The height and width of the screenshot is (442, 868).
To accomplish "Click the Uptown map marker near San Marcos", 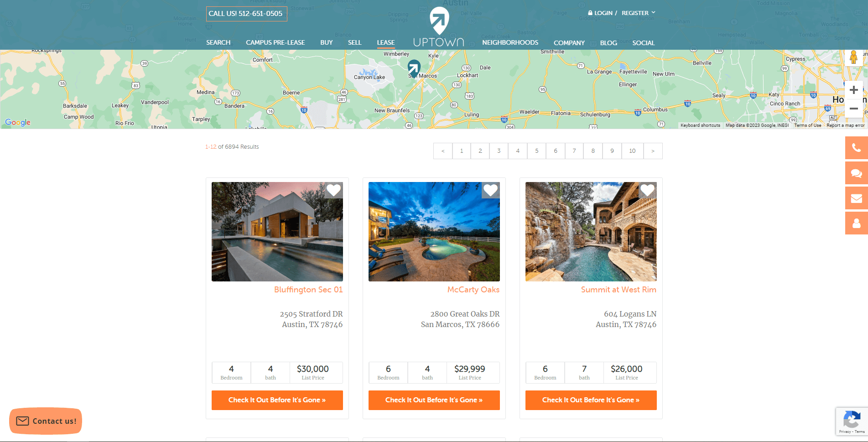I will click(x=414, y=68).
